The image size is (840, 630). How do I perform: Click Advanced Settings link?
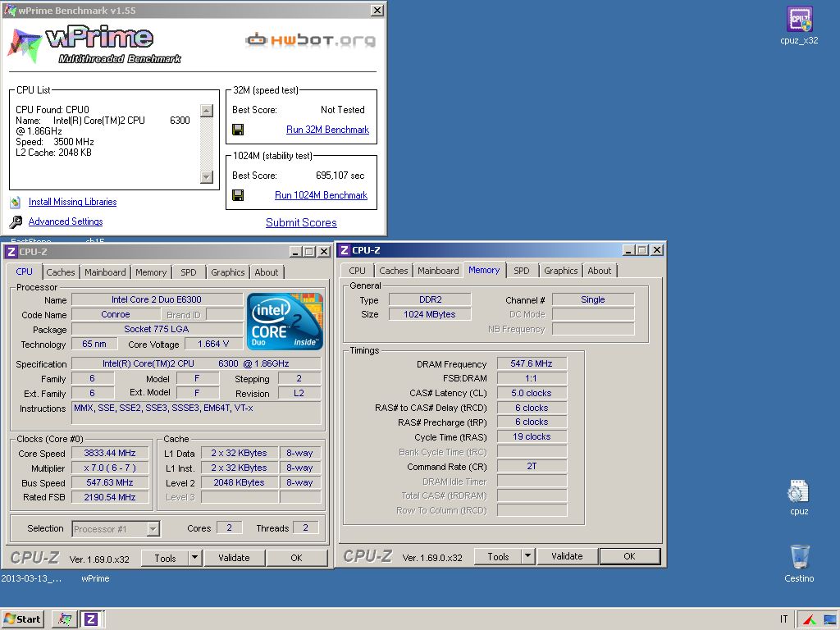pos(66,221)
